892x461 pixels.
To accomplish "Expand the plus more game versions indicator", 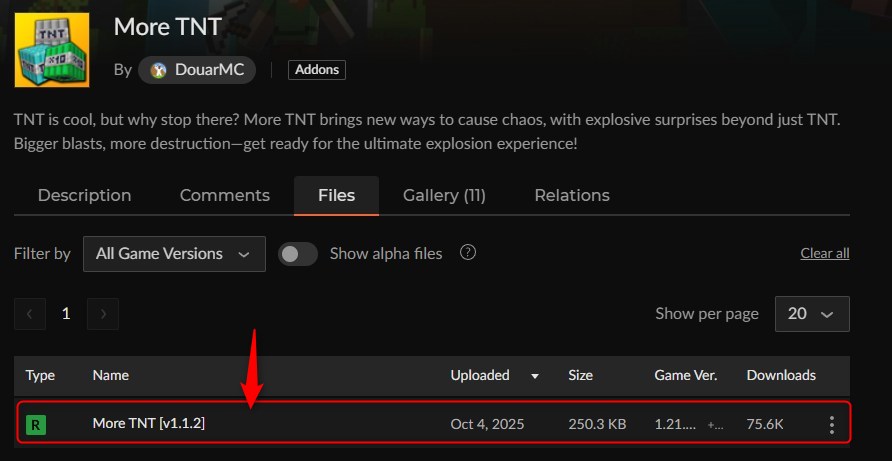I will (715, 425).
